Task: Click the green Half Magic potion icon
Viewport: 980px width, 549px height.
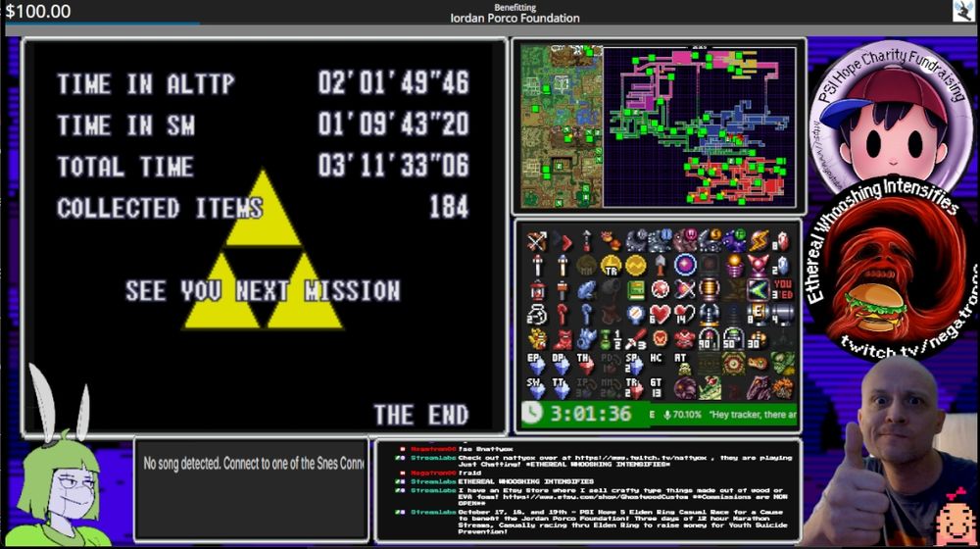Action: point(611,339)
